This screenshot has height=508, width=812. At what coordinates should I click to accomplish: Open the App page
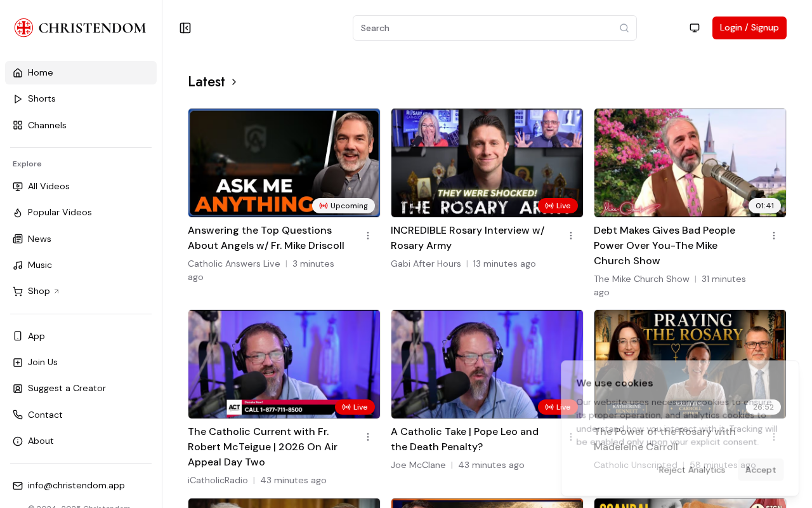[81, 336]
